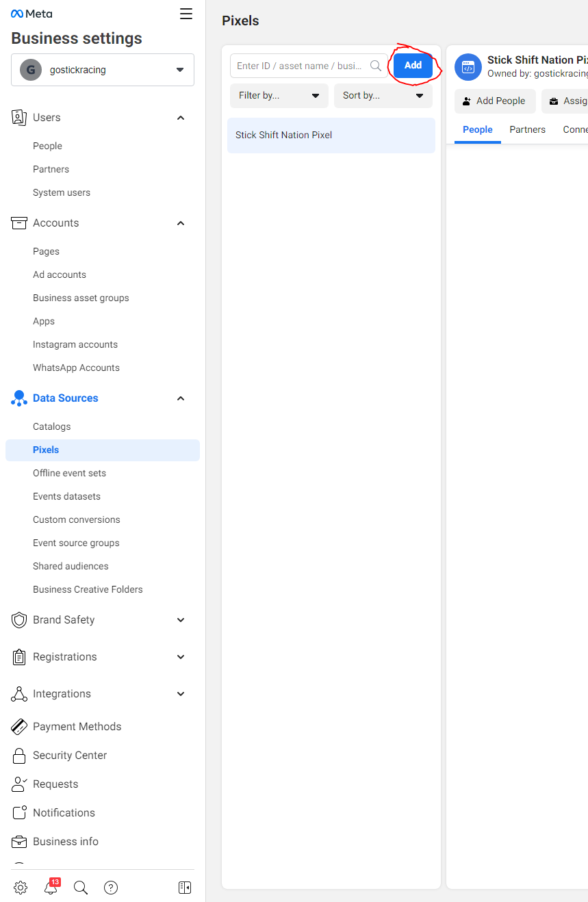Click the Security Center lock icon
The image size is (588, 902).
point(19,756)
